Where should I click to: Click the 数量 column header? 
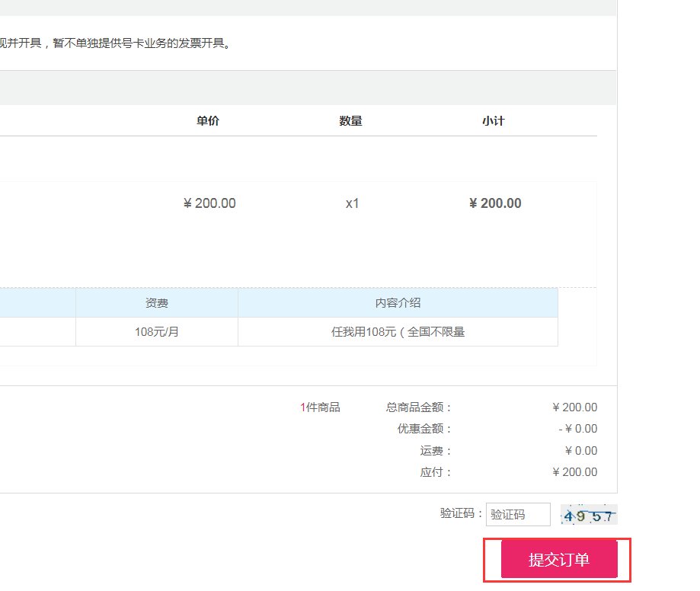pos(351,120)
